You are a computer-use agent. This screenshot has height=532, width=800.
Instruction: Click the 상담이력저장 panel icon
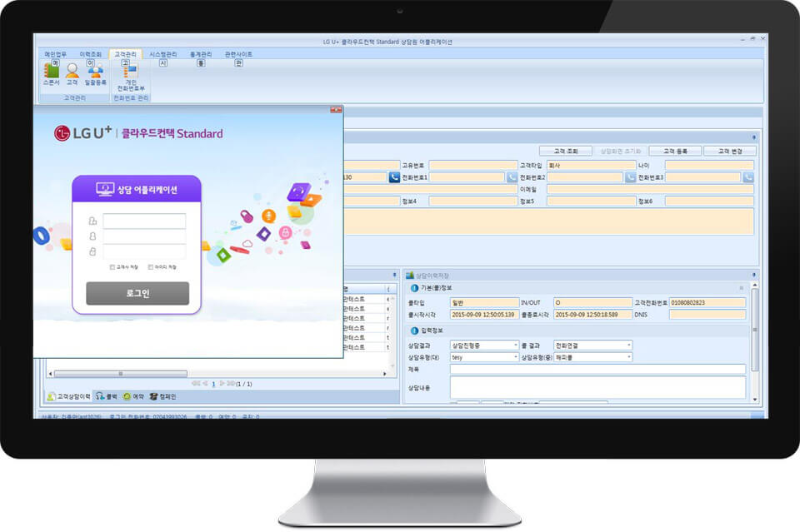click(x=410, y=276)
